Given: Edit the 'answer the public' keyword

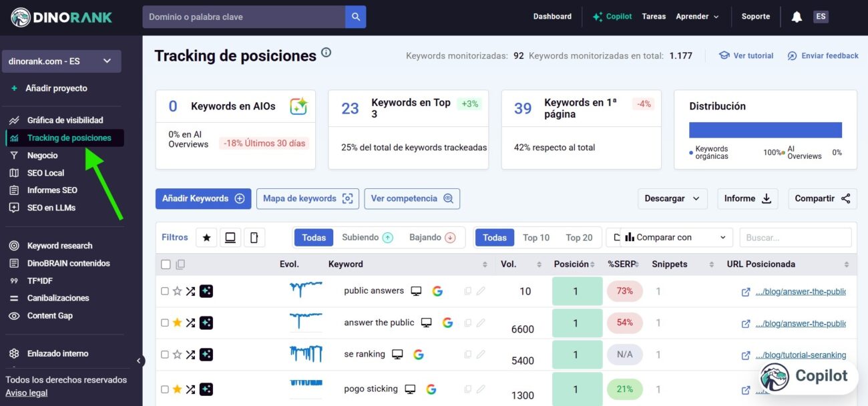Looking at the screenshot, I should pos(481,323).
